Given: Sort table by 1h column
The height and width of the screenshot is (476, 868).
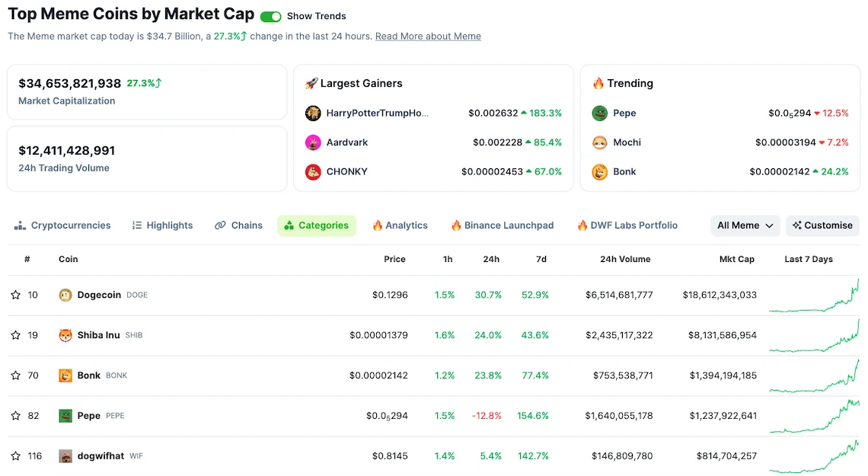Looking at the screenshot, I should [x=448, y=260].
